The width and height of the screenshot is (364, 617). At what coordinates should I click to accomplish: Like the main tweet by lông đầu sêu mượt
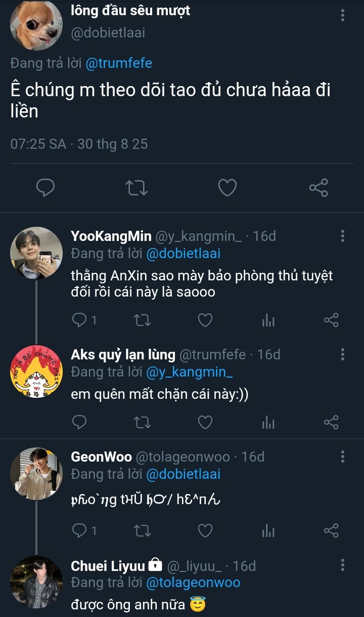(227, 188)
